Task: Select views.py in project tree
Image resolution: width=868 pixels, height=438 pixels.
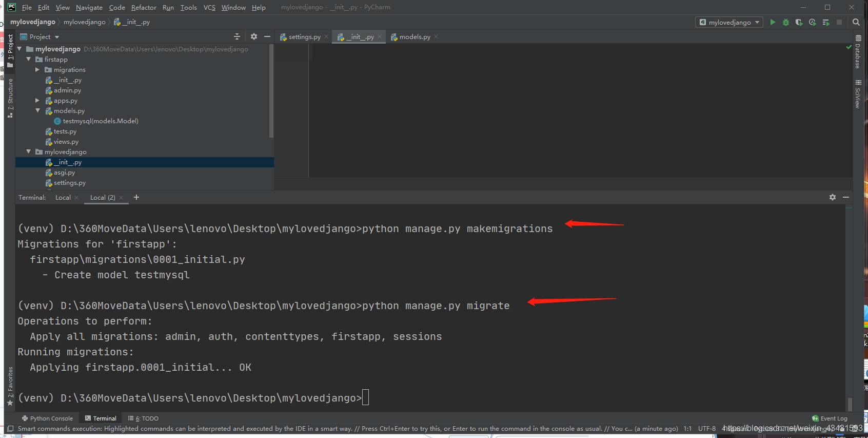Action: coord(66,142)
